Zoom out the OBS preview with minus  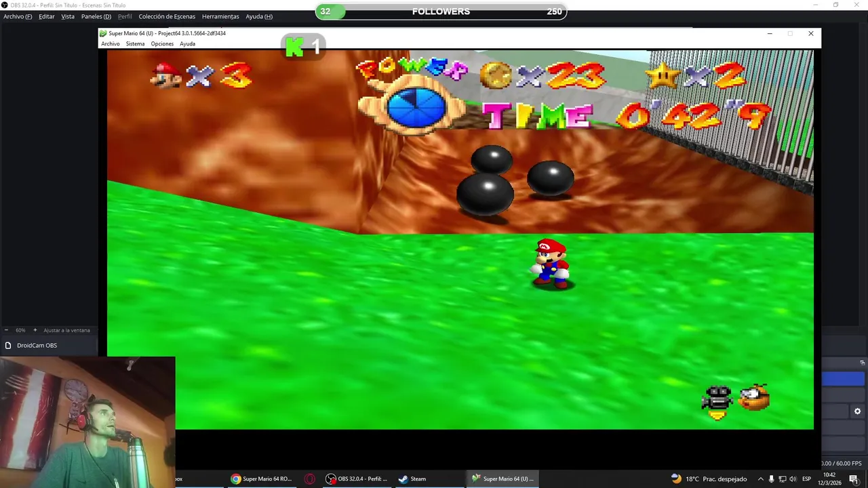pyautogui.click(x=6, y=330)
